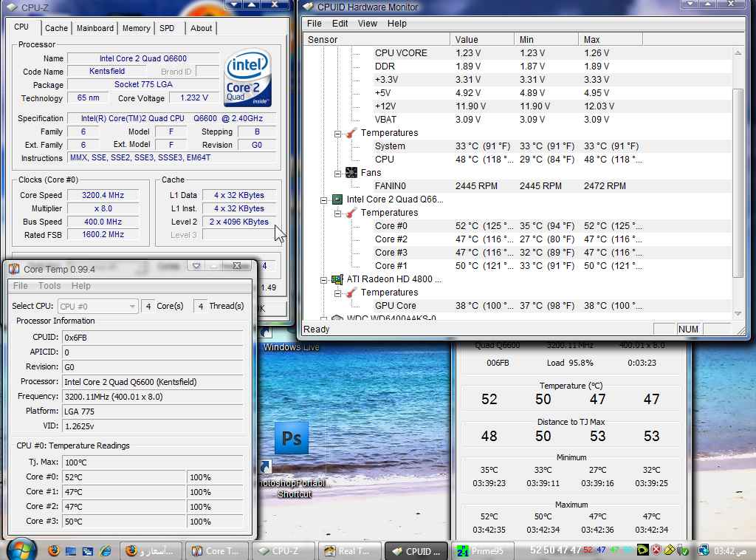
Task: Click the yellow diamond tray icon
Action: (669, 550)
